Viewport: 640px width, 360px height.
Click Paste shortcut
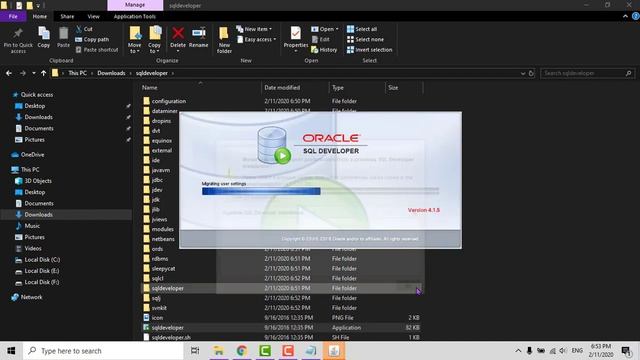(97, 49)
